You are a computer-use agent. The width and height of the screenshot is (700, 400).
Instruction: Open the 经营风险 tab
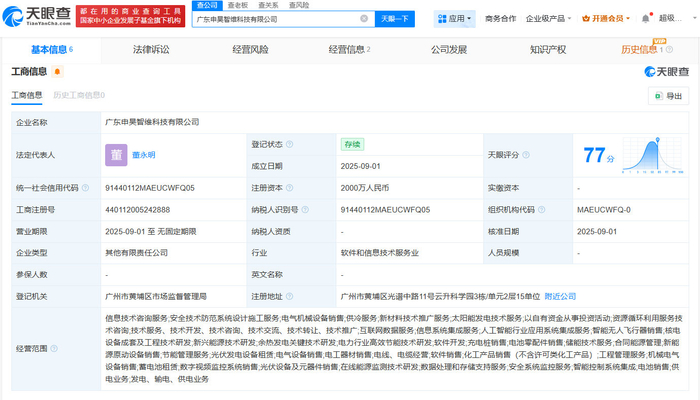(248, 48)
